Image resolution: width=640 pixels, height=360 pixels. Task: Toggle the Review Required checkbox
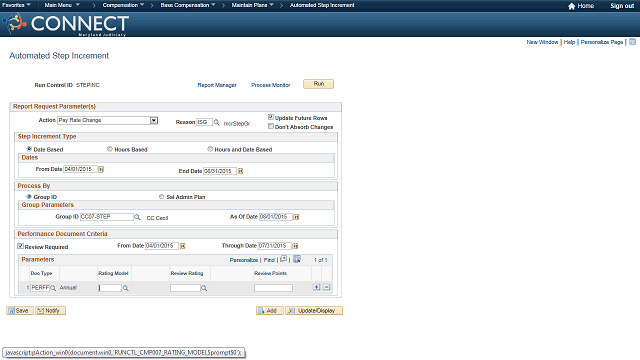[20, 246]
